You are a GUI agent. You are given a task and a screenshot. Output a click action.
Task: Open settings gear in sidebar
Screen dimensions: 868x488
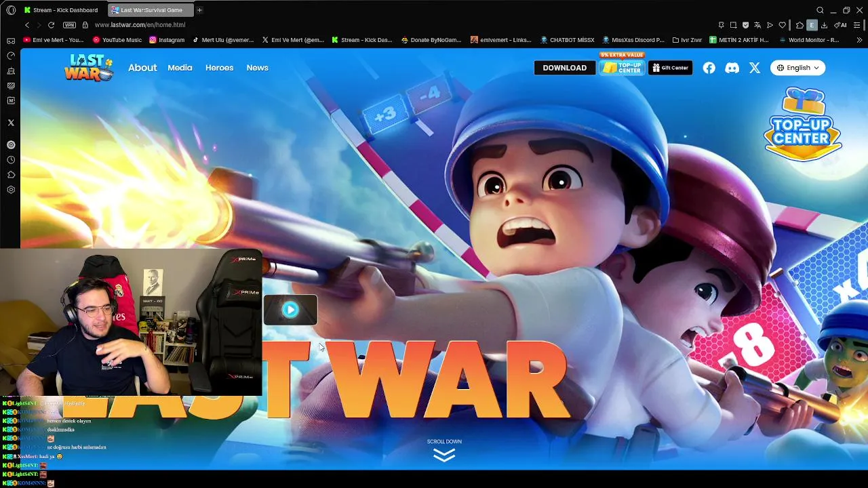point(11,190)
